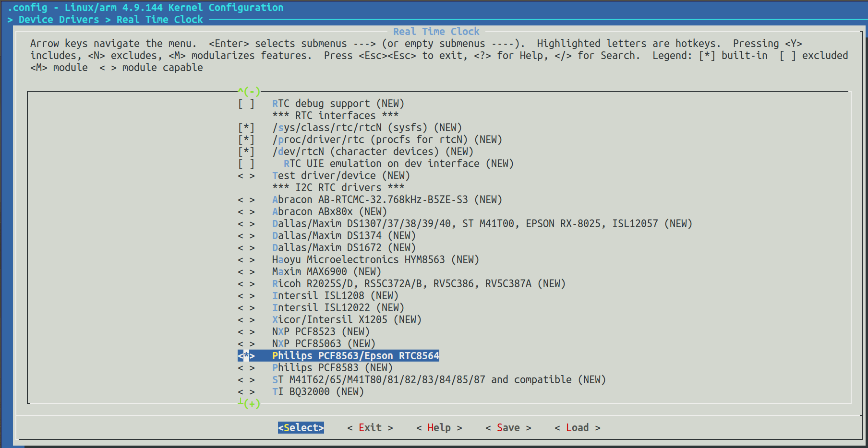This screenshot has width=868, height=448.
Task: Click the Save button
Action: pos(508,427)
